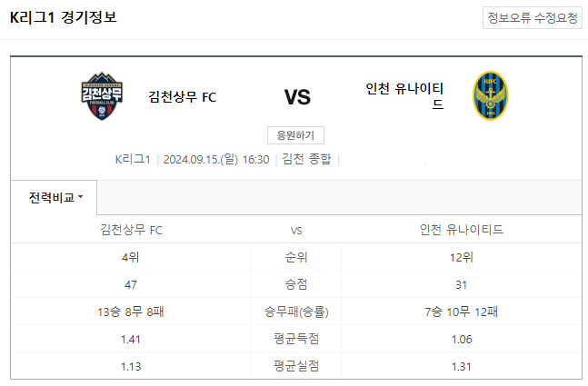The image size is (588, 386).
Task: Expand the red arrow beside 전력비교
Action: 80,197
